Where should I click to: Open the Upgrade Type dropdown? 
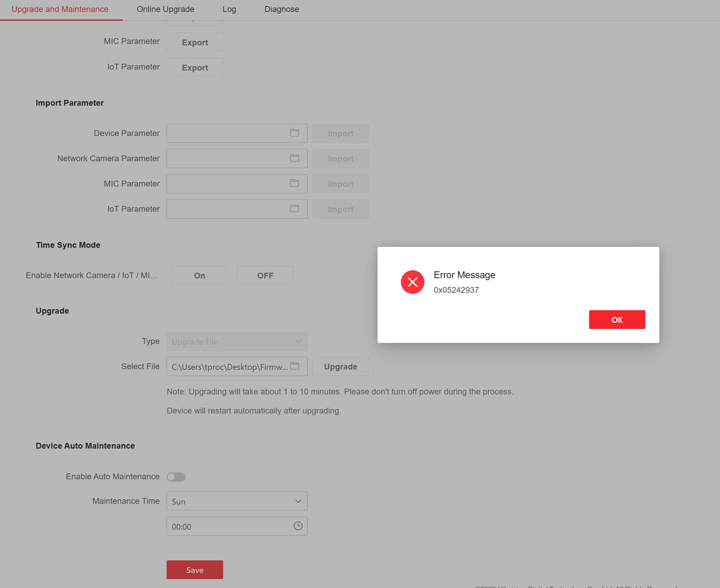point(237,342)
